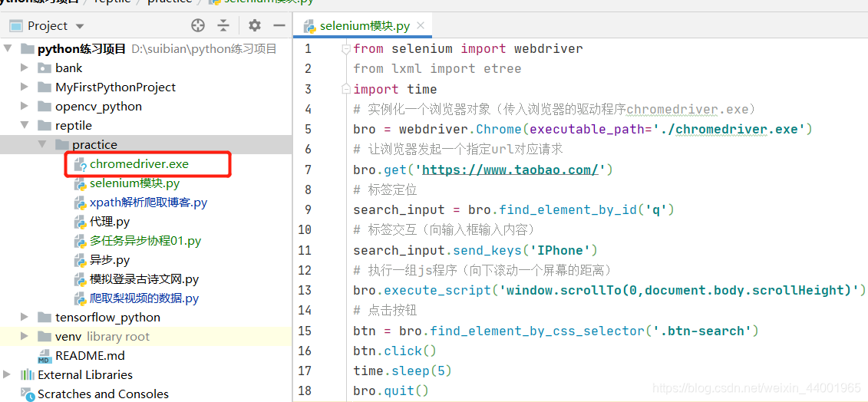The width and height of the screenshot is (868, 402).
Task: Collapse the python练习项目 root folder
Action: pyautogui.click(x=8, y=49)
